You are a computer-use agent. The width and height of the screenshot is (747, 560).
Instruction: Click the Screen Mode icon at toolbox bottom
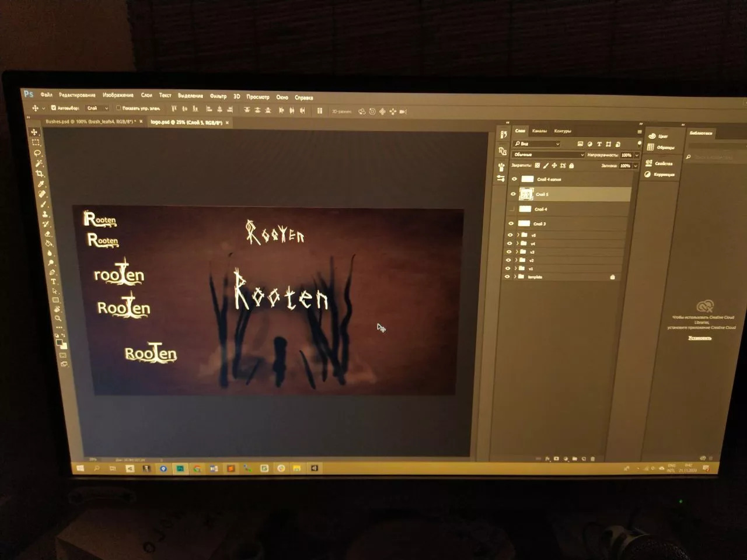coord(64,363)
